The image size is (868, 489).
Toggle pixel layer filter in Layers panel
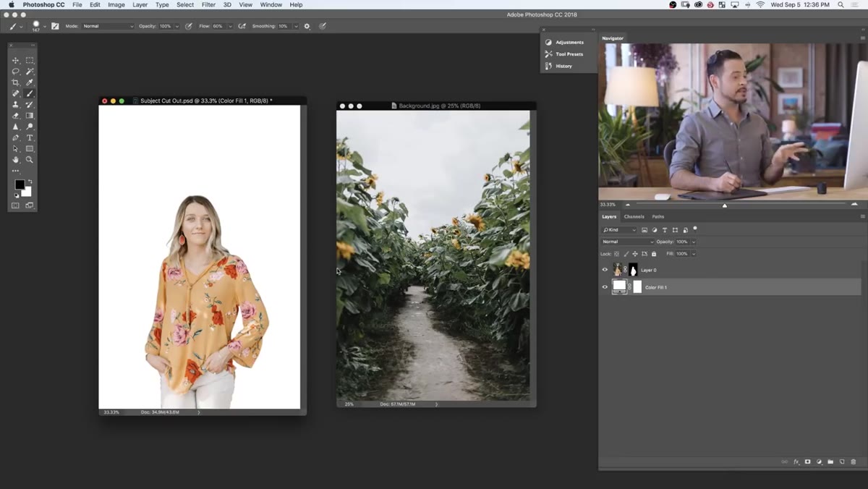(644, 230)
